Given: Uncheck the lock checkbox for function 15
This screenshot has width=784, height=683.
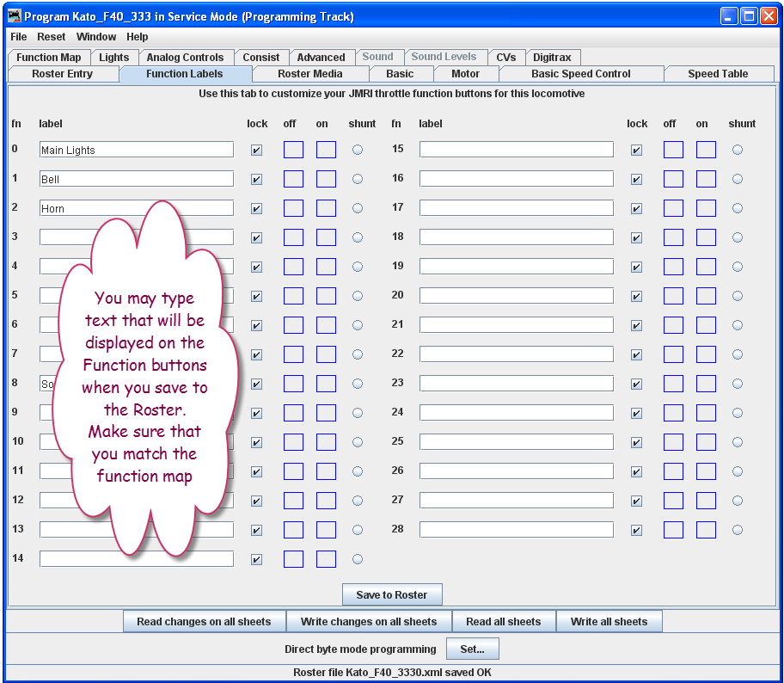Looking at the screenshot, I should pos(636,149).
